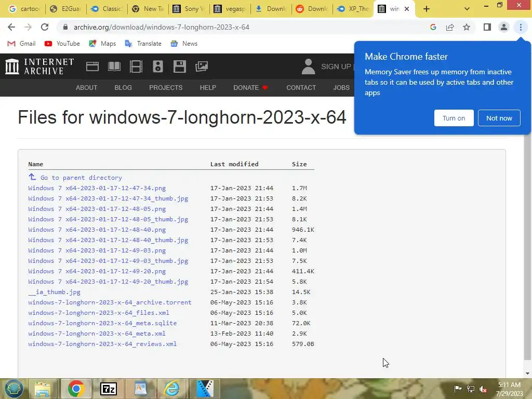Download the _archive.torrent file
532x399 pixels.
click(110, 302)
